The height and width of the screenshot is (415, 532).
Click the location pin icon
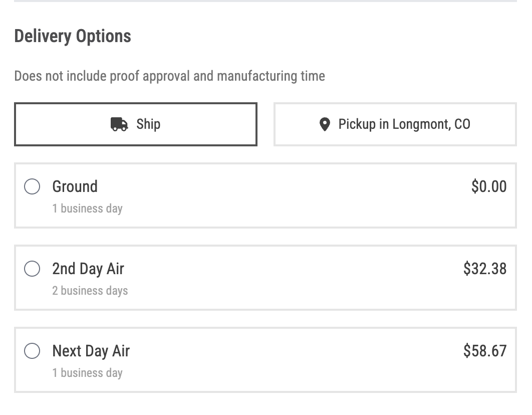click(325, 124)
